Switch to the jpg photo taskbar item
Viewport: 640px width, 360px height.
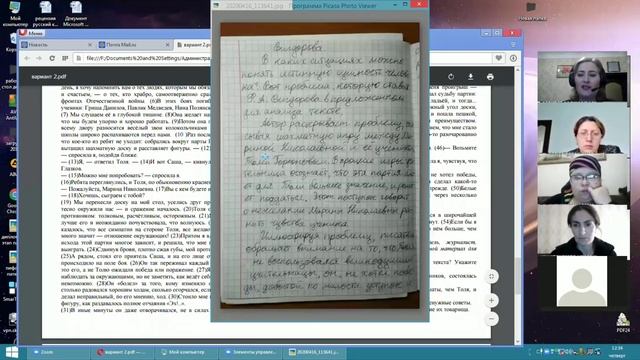click(x=315, y=352)
